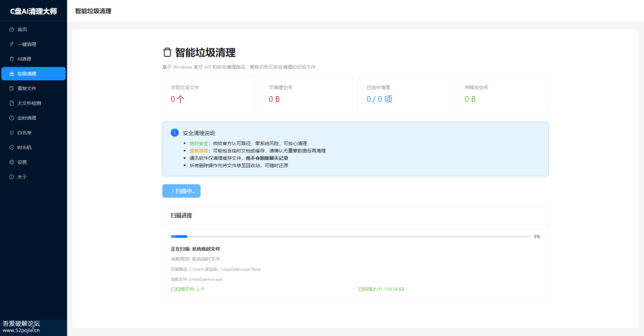Screen dimensions: 644x336
Task: Click the 发现垃圾文件 statistics card
Action: 208,95
